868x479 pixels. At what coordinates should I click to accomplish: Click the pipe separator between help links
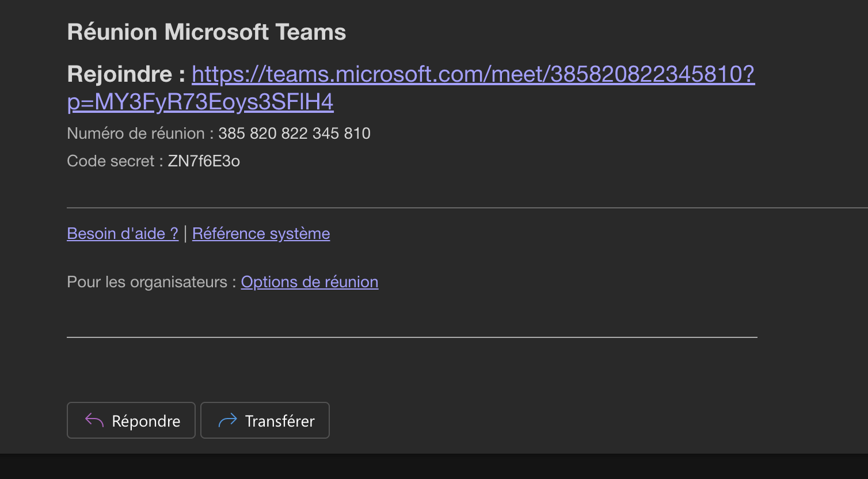pyautogui.click(x=185, y=234)
